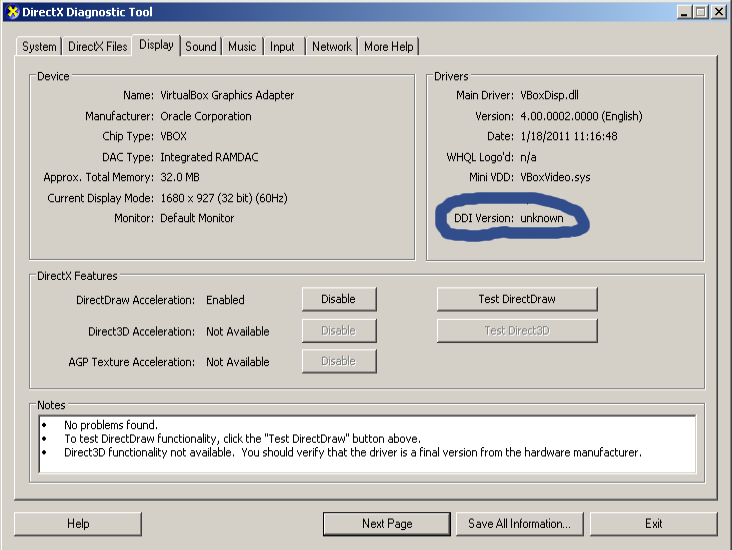
Task: Click the DDI Version 'unknown' value
Action: coord(542,218)
